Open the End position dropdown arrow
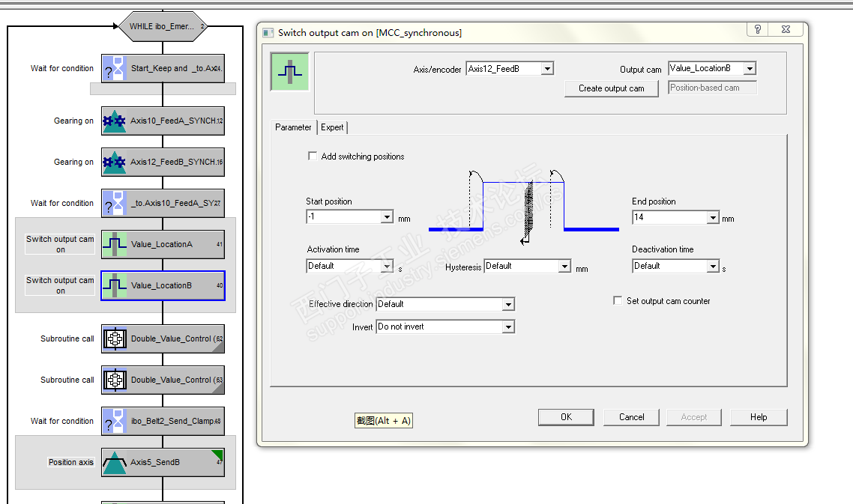The image size is (853, 504). 713,217
